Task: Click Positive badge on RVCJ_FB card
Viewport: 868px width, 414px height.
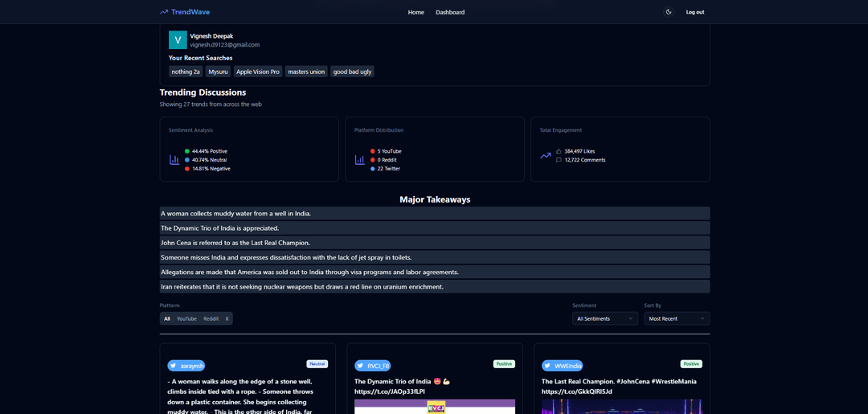Action: pyautogui.click(x=504, y=364)
